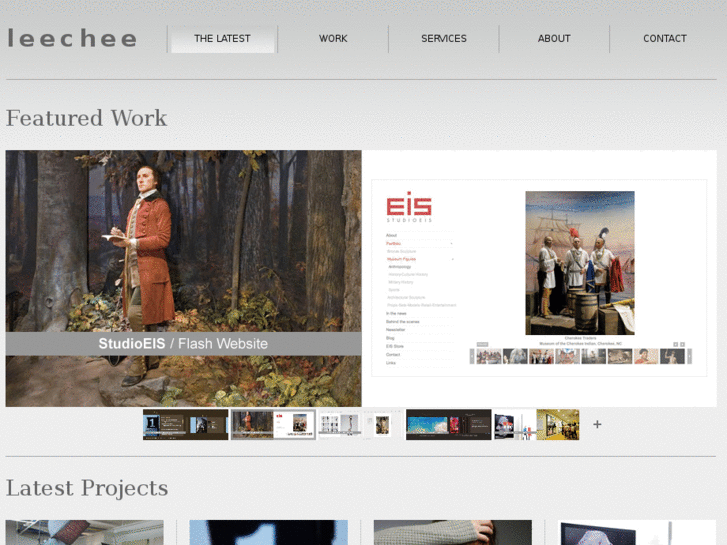Click the StudioEIS / Flash Website caption
Viewport: 727px width, 545px height.
point(183,344)
